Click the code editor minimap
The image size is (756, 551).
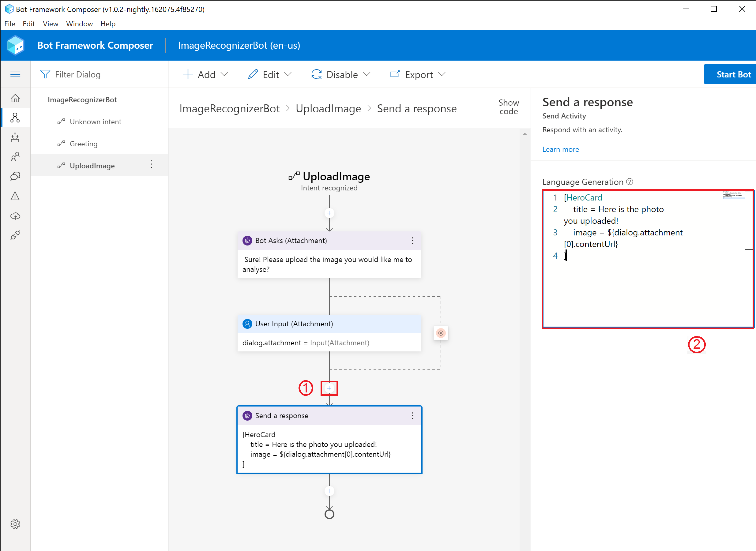click(733, 195)
